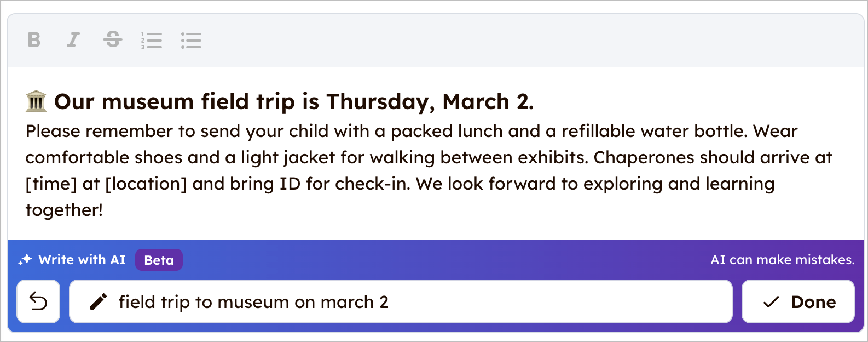Insert a bulleted list
The width and height of the screenshot is (868, 342).
click(191, 40)
